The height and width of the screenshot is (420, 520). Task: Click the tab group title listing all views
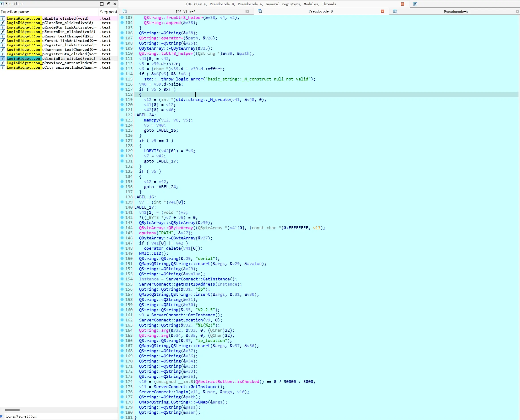click(261, 4)
